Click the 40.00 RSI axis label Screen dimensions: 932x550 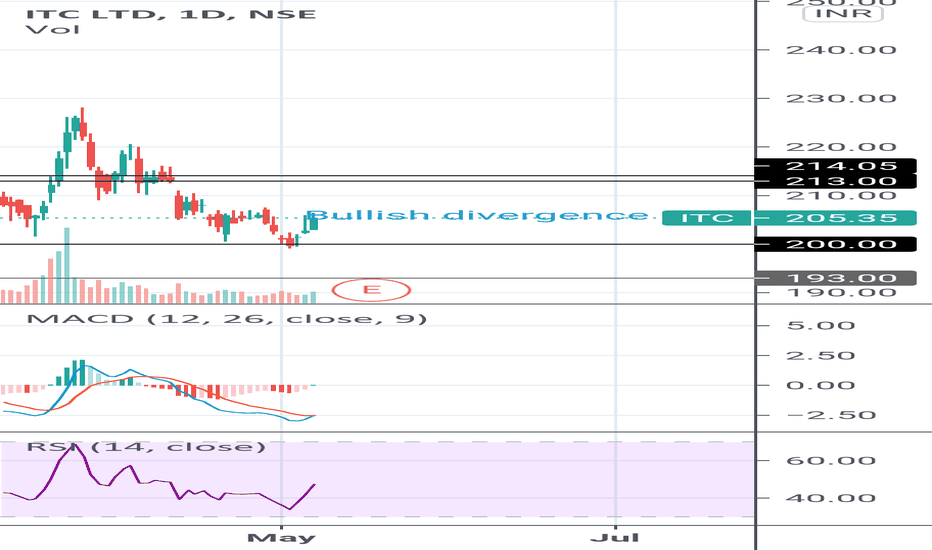pyautogui.click(x=831, y=498)
